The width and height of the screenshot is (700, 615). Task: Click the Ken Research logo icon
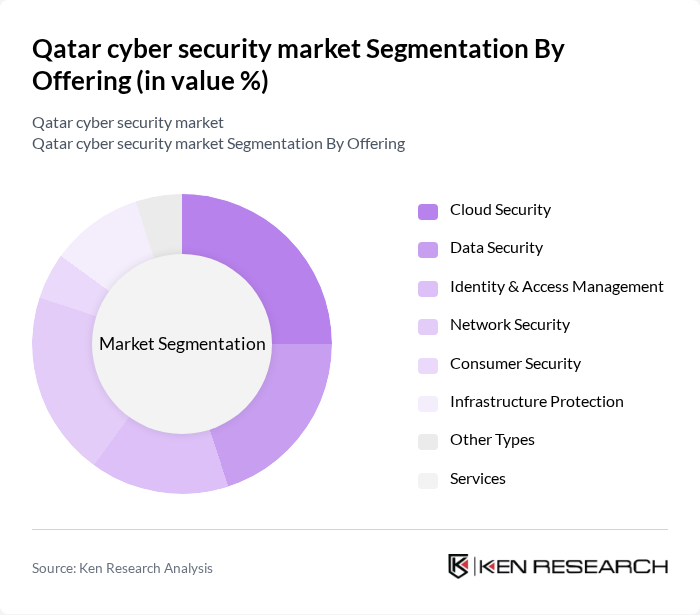click(459, 566)
